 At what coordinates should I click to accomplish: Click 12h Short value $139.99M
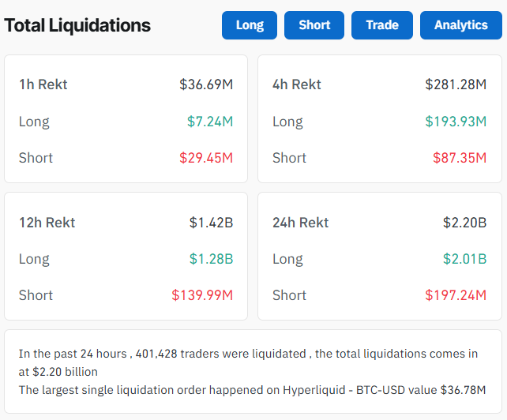[x=202, y=294]
